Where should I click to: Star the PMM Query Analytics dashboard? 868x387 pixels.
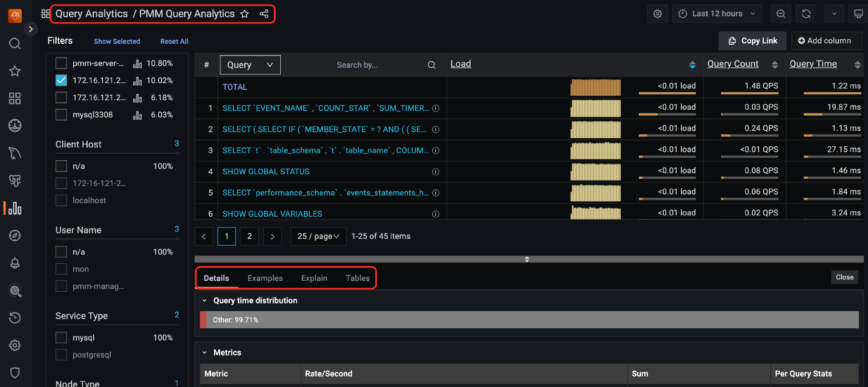[245, 14]
